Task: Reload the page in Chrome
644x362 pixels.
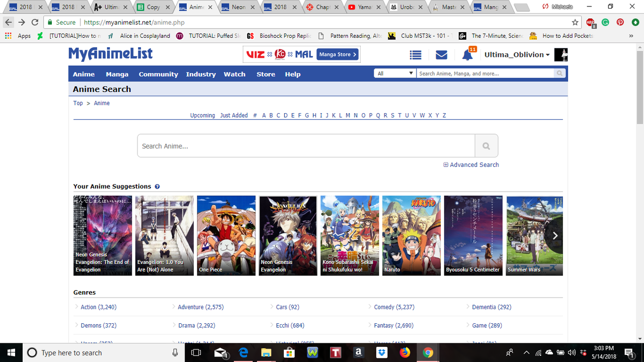Action: pos(35,22)
